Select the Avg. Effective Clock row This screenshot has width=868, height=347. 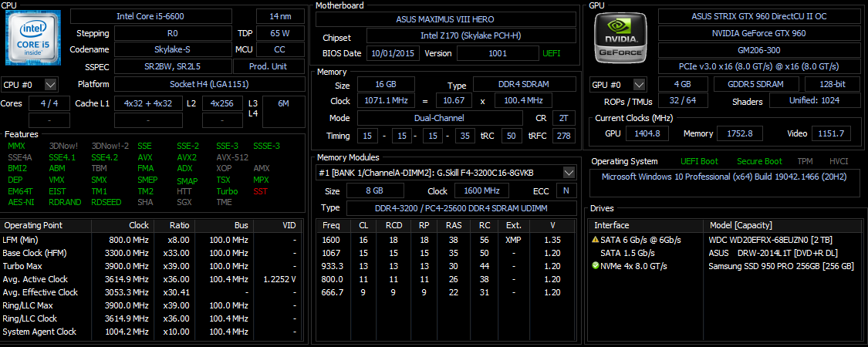coord(152,292)
